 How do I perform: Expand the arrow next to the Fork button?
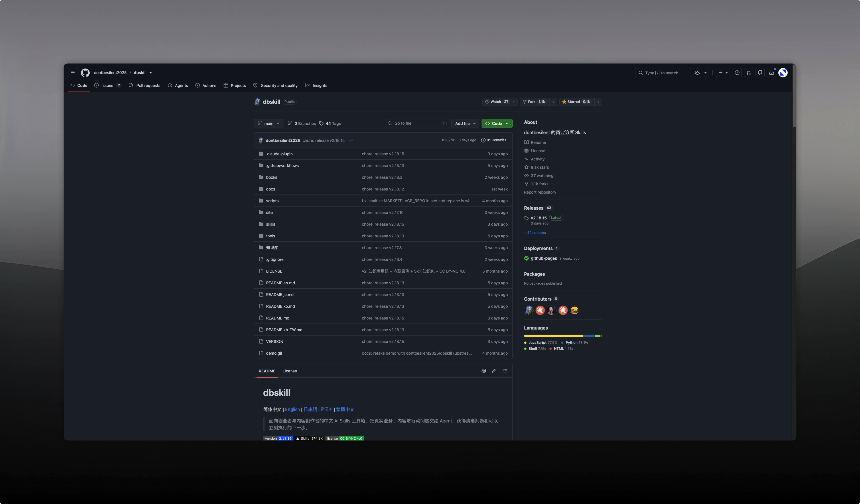click(553, 102)
